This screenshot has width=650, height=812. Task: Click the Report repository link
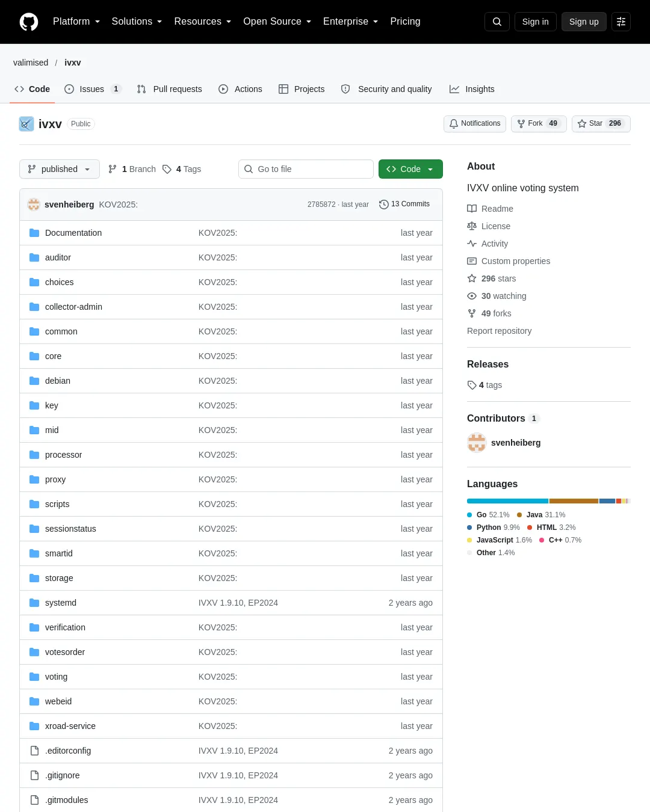[499, 331]
